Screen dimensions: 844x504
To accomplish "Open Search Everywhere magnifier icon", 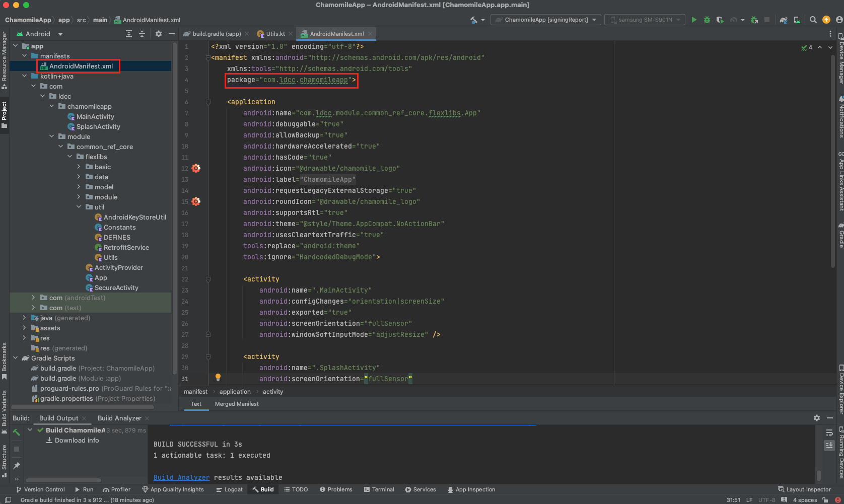I will 813,20.
